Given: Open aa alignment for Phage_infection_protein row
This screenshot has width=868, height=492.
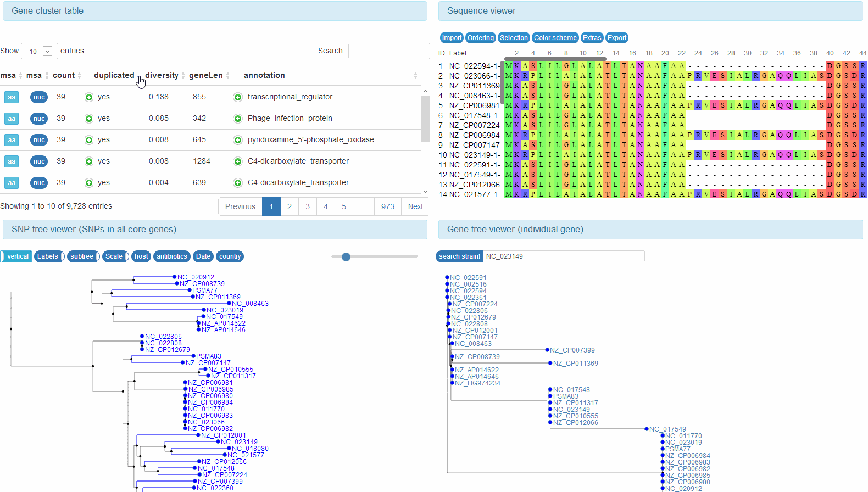Looking at the screenshot, I should point(12,119).
